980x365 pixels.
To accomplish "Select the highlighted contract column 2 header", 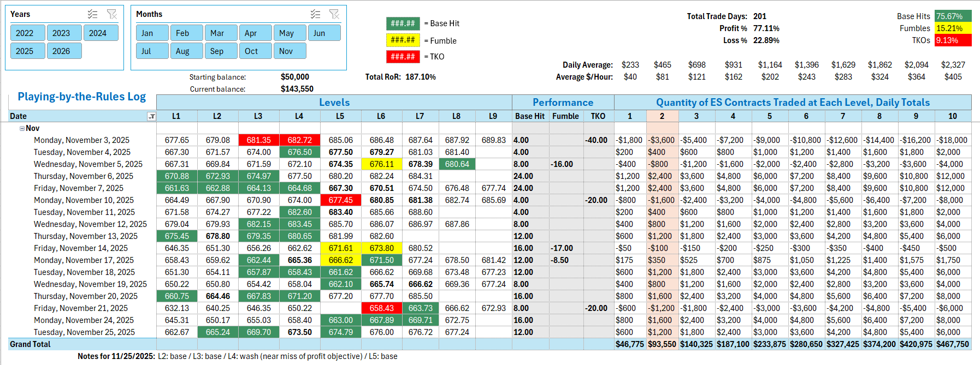I will [662, 116].
